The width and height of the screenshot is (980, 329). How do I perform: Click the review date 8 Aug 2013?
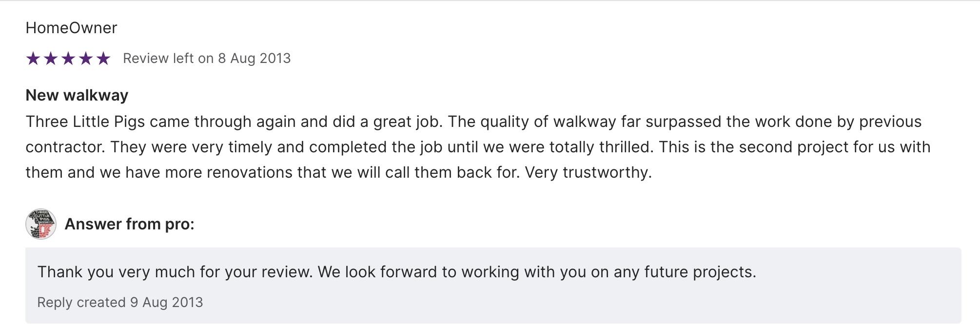pyautogui.click(x=255, y=59)
